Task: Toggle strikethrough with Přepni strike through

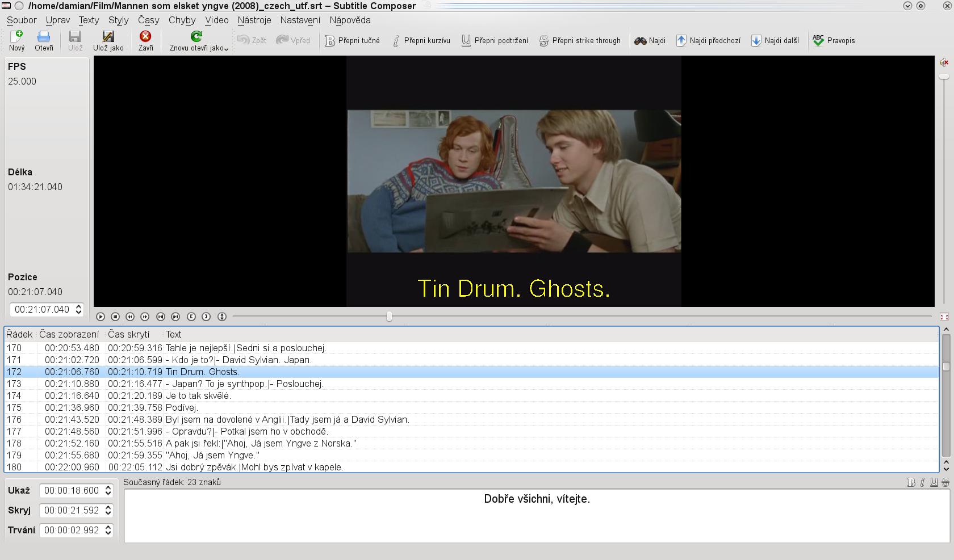Action: click(x=580, y=41)
